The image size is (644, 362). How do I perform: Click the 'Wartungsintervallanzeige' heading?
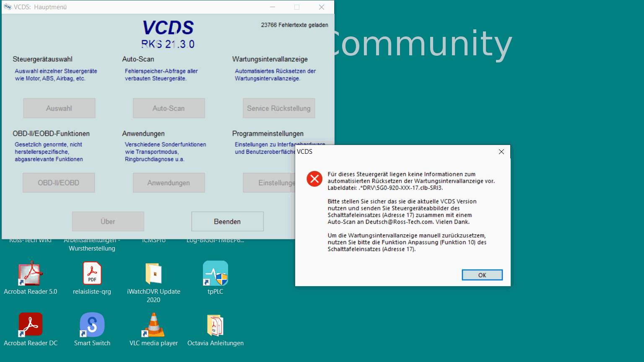tap(270, 59)
